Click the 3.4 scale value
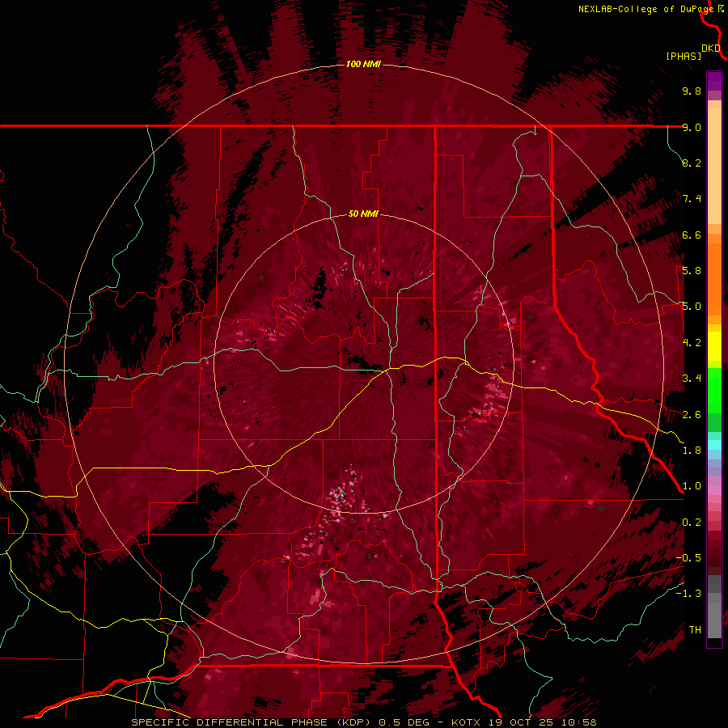The height and width of the screenshot is (728, 728). coord(692,379)
